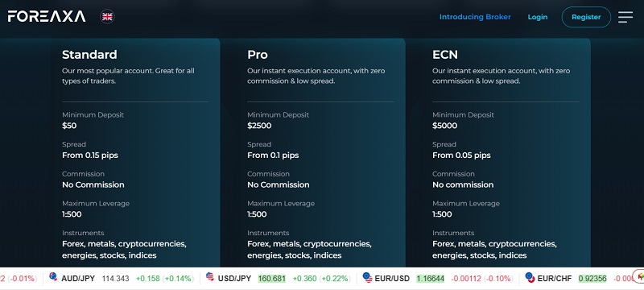The width and height of the screenshot is (644, 290).
Task: Open the Introducing Broker link
Action: coord(475,17)
